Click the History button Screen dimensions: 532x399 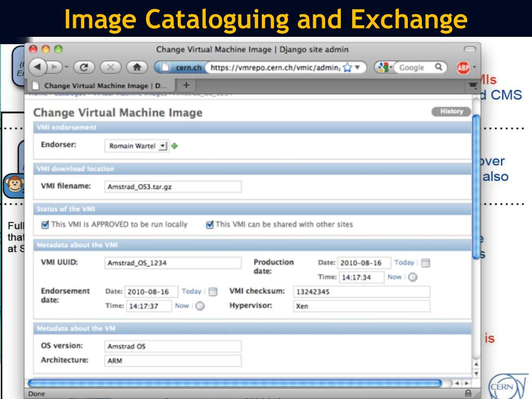coord(451,111)
